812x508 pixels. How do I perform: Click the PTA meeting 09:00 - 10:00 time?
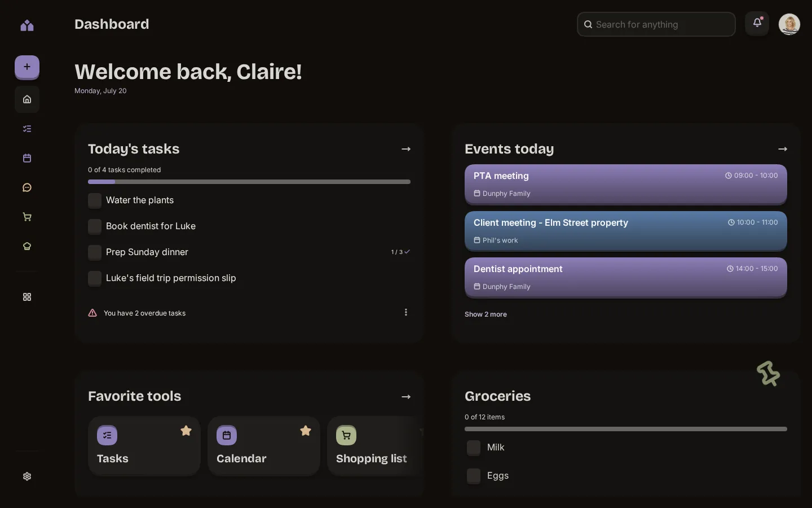[752, 176]
